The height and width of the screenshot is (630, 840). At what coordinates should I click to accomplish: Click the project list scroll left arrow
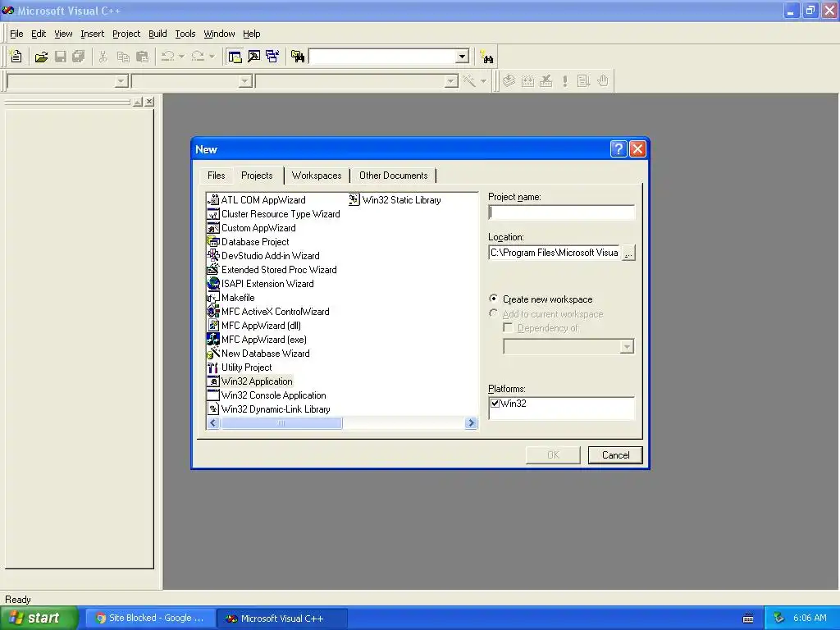pyautogui.click(x=213, y=423)
